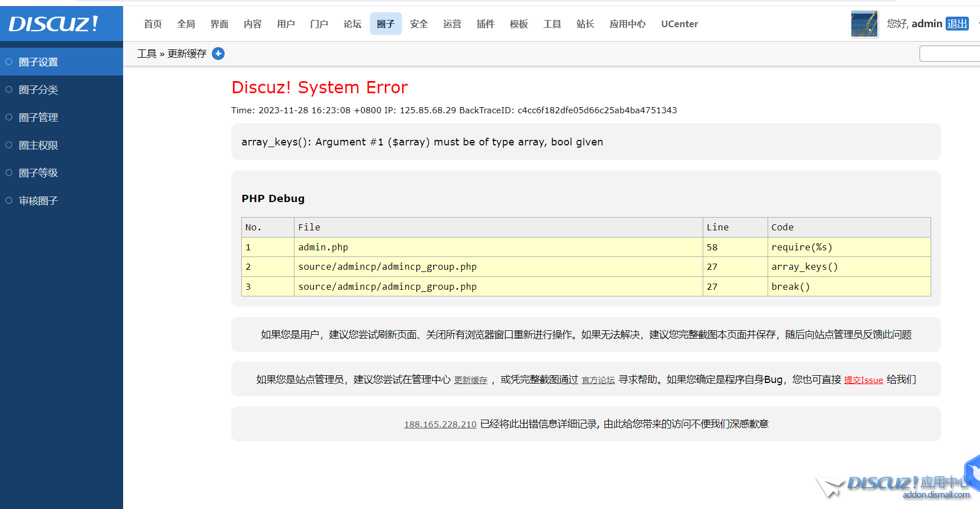
Task: Open 圈主权限 sidebar entry
Action: pos(38,145)
